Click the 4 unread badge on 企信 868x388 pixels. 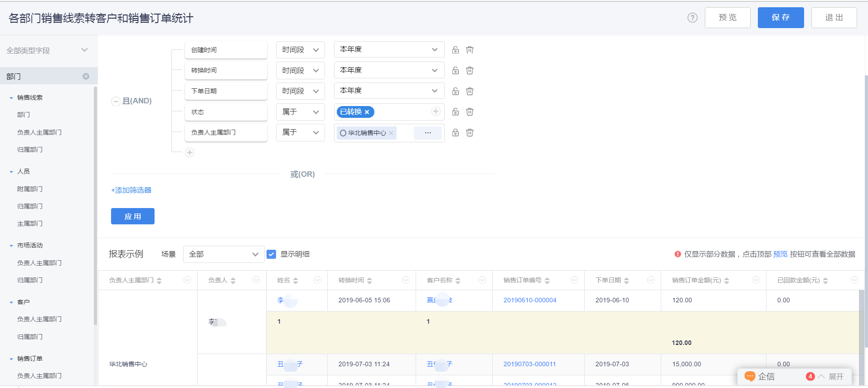pyautogui.click(x=810, y=376)
